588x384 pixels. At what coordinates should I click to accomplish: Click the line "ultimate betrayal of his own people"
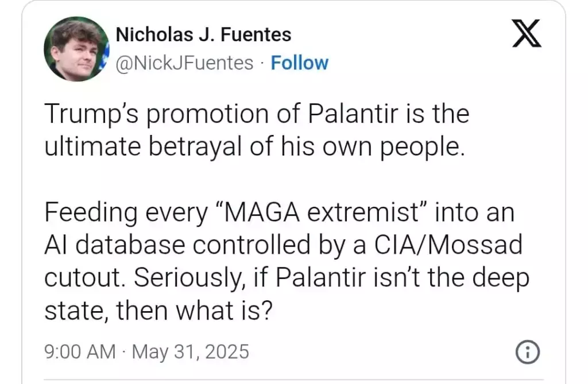(253, 147)
